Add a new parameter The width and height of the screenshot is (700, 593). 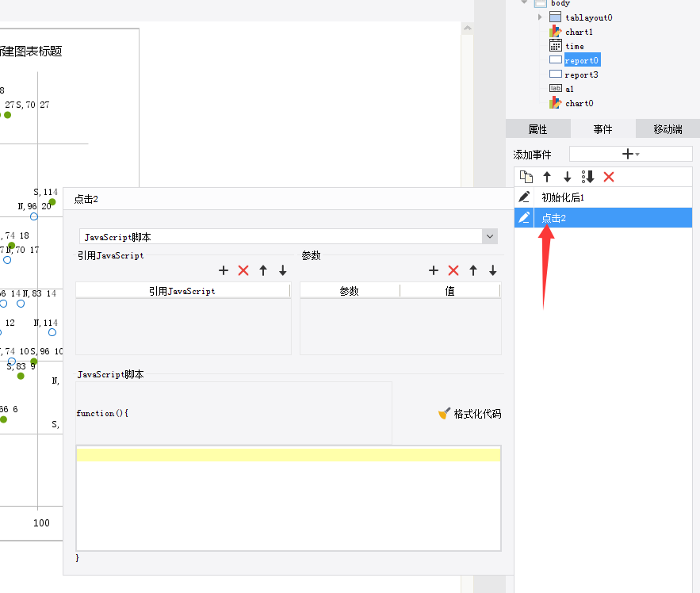click(x=434, y=270)
